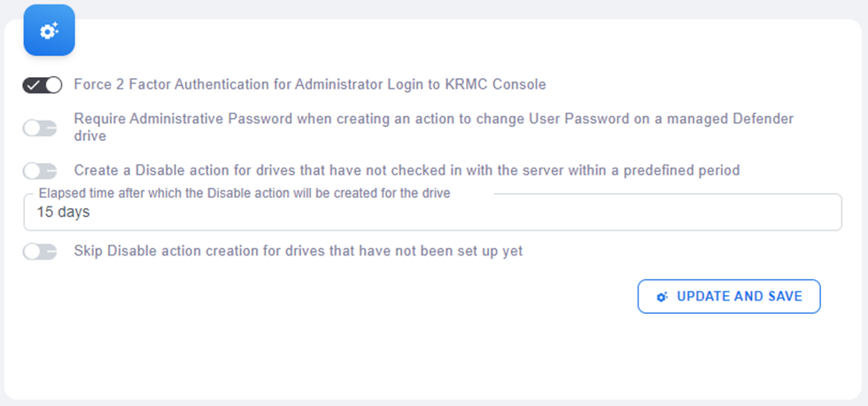Click the 'Create a Disable action' label text
This screenshot has width=868, height=406.
point(407,169)
